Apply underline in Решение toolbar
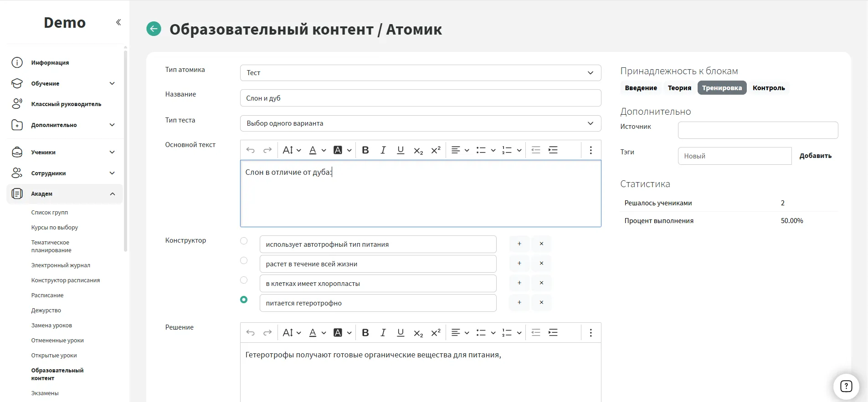Screen dimensions: 868x402 tap(401, 333)
